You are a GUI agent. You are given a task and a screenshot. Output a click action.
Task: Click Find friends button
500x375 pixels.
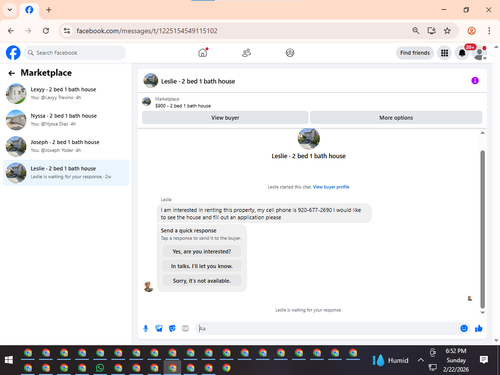(415, 53)
